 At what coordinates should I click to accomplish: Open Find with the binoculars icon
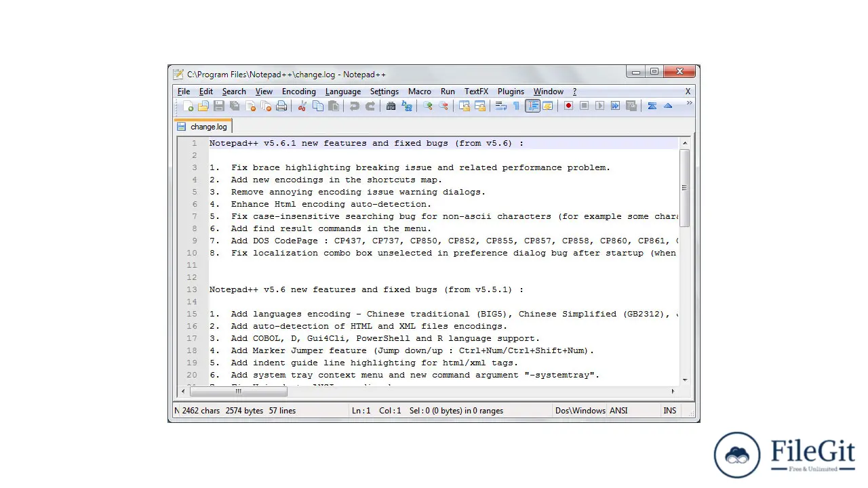pyautogui.click(x=391, y=106)
